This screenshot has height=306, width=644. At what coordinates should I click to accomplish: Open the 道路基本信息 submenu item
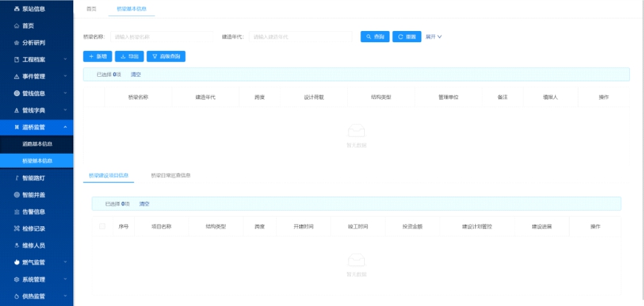tap(37, 143)
